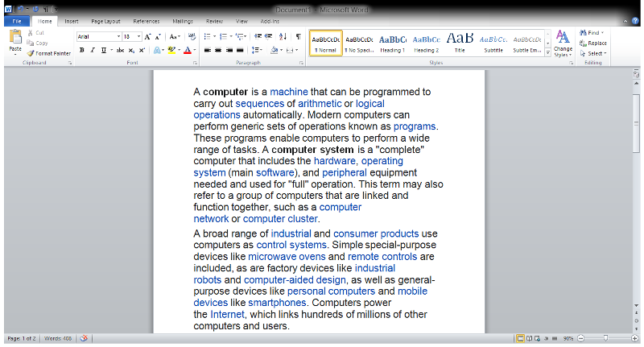This screenshot has width=644, height=347.
Task: Click the Paste clipboard icon
Action: tap(15, 37)
